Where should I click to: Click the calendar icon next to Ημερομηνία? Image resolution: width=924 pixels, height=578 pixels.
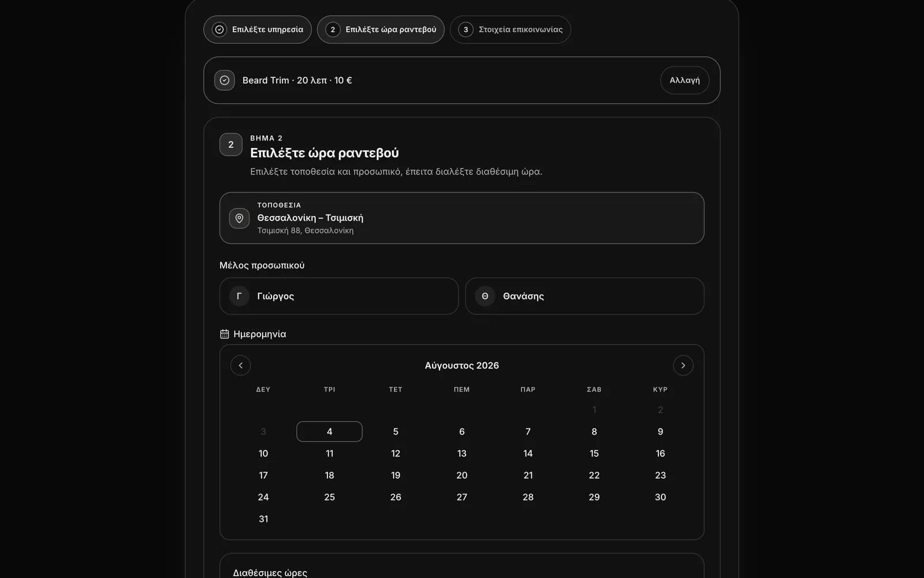tap(225, 334)
